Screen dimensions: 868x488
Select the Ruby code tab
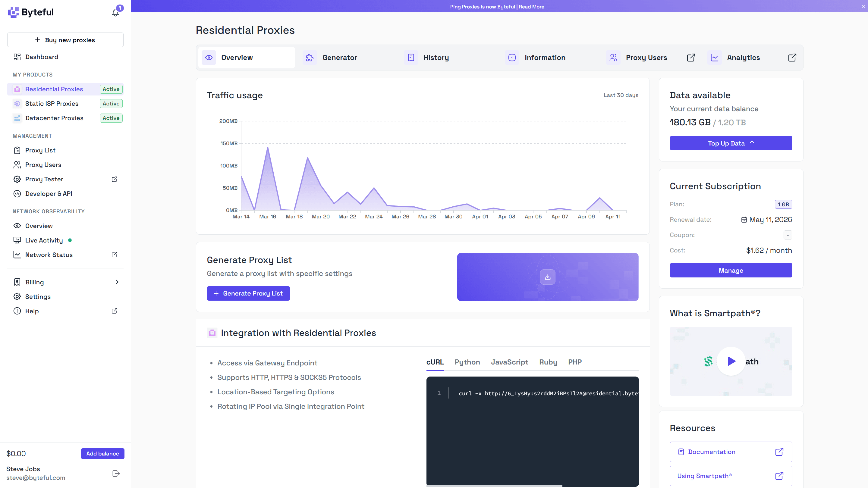tap(548, 362)
